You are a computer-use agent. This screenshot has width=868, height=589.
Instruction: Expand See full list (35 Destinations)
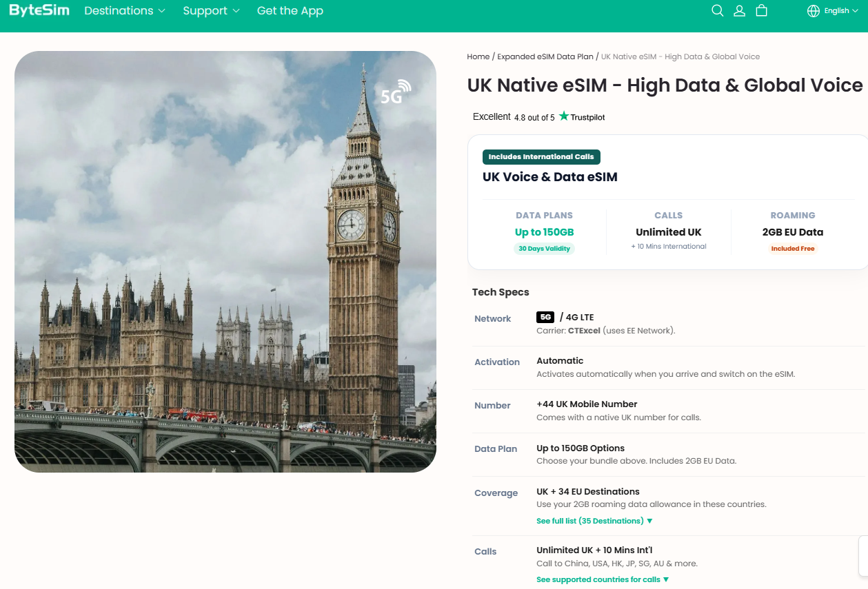pyautogui.click(x=594, y=521)
